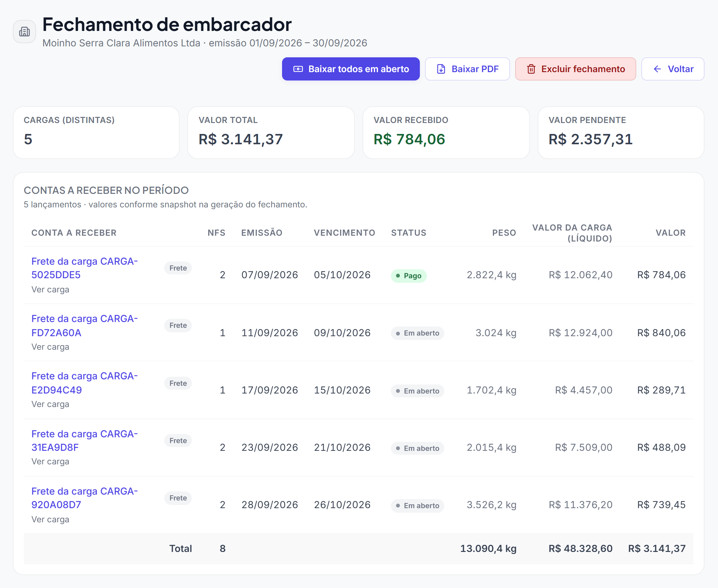Download the closing via Baixar PDF

click(x=468, y=69)
